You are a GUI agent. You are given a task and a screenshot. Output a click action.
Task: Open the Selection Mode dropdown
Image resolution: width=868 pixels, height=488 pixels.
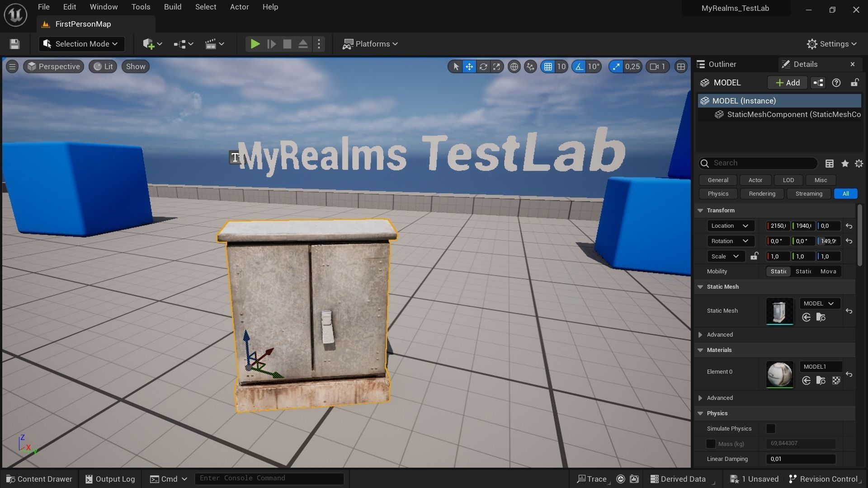pyautogui.click(x=81, y=44)
